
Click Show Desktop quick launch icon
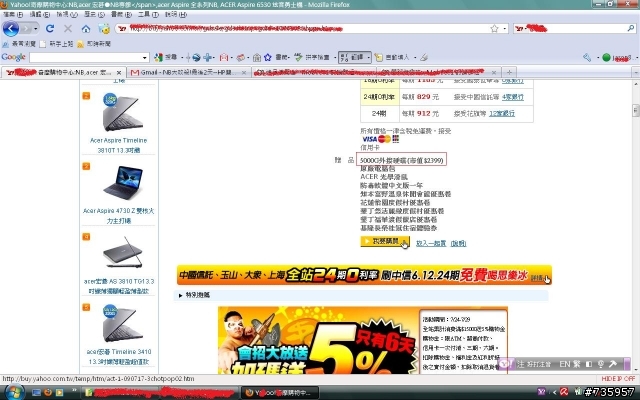[36, 393]
